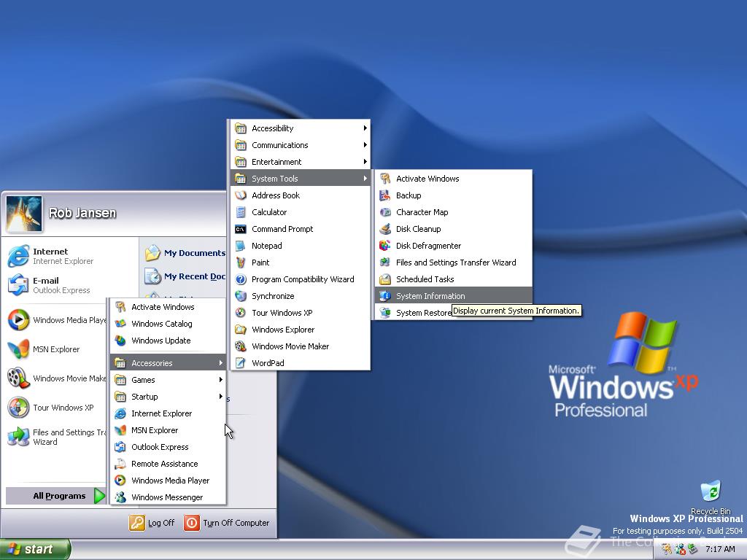Click the Paint icon
Screen dimensions: 747x560
coord(241,262)
